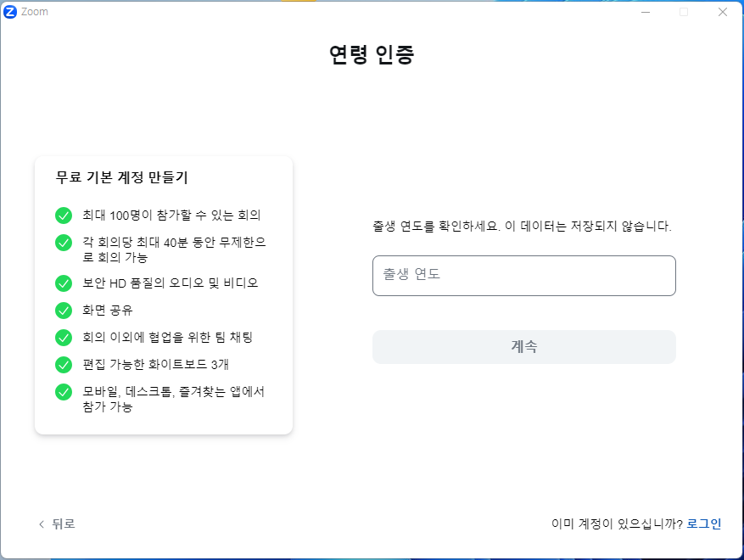
Task: Open 로그인 from the bottom right link
Action: [705, 524]
